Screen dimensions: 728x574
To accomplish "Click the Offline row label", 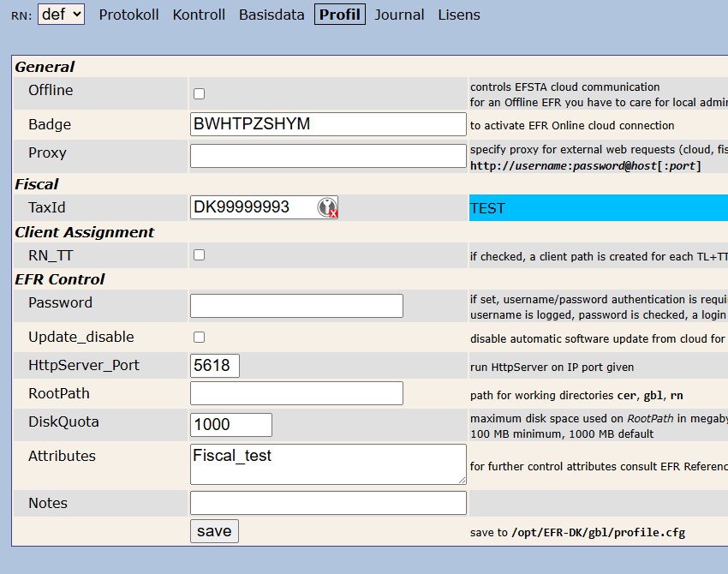I will click(51, 90).
